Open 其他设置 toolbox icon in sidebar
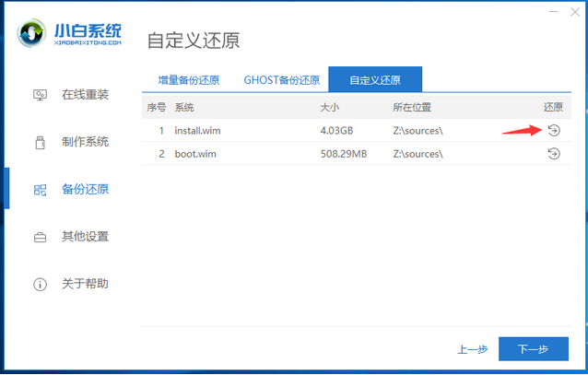Image resolution: width=588 pixels, height=375 pixels. [x=40, y=237]
